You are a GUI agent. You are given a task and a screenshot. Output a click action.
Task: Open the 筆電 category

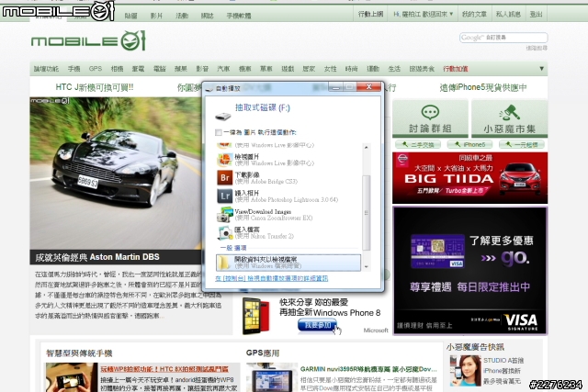click(138, 69)
